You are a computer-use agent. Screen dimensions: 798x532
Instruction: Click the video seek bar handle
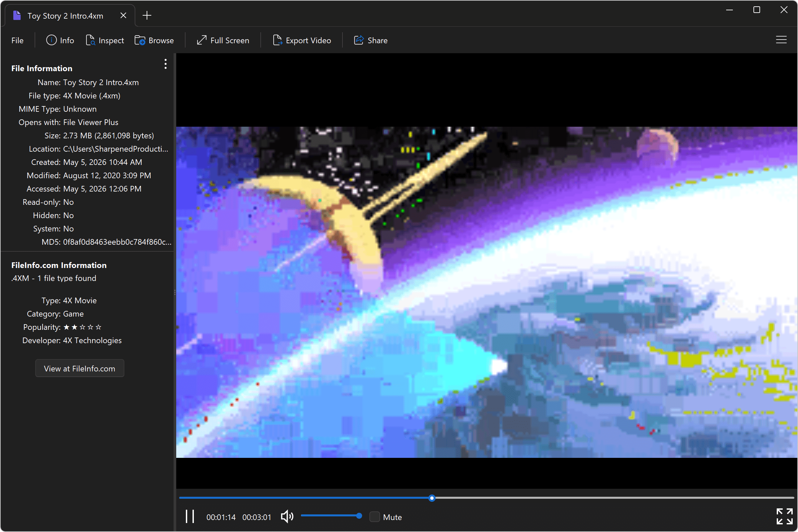coord(432,498)
